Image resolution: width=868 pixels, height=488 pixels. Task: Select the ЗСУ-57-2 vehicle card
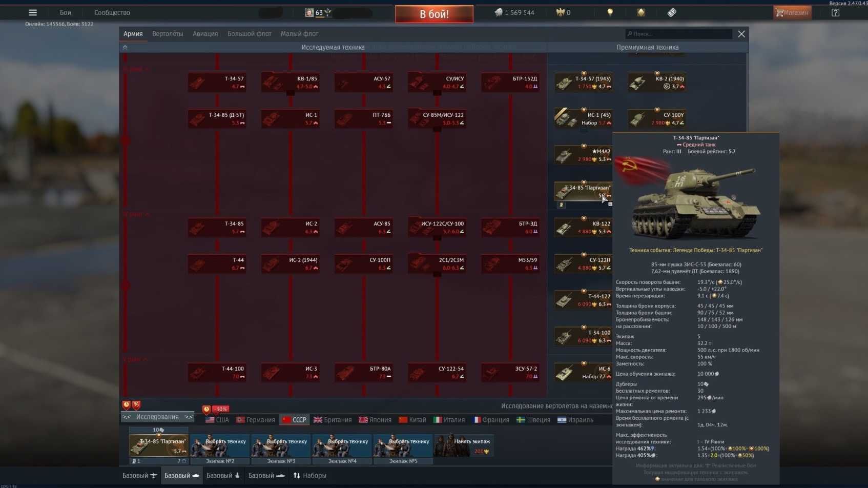[510, 373]
